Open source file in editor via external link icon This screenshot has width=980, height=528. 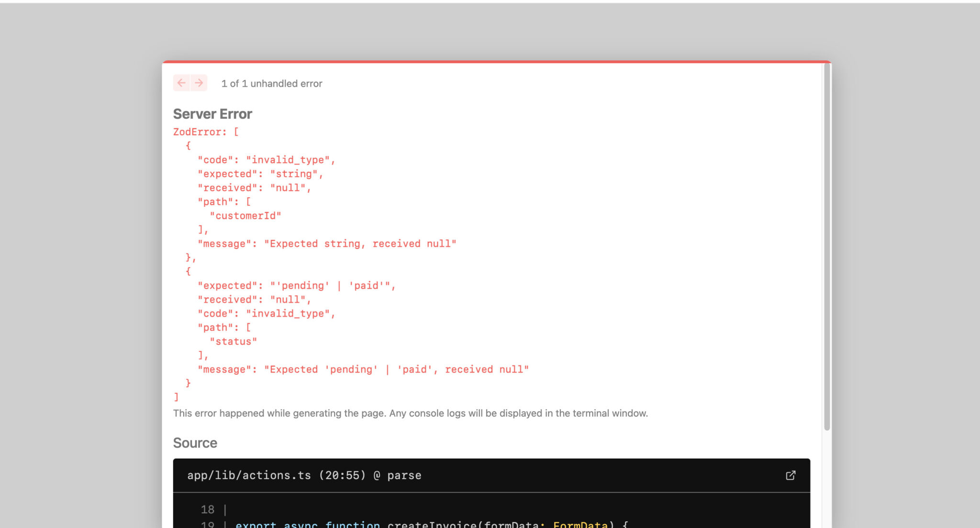(x=791, y=475)
